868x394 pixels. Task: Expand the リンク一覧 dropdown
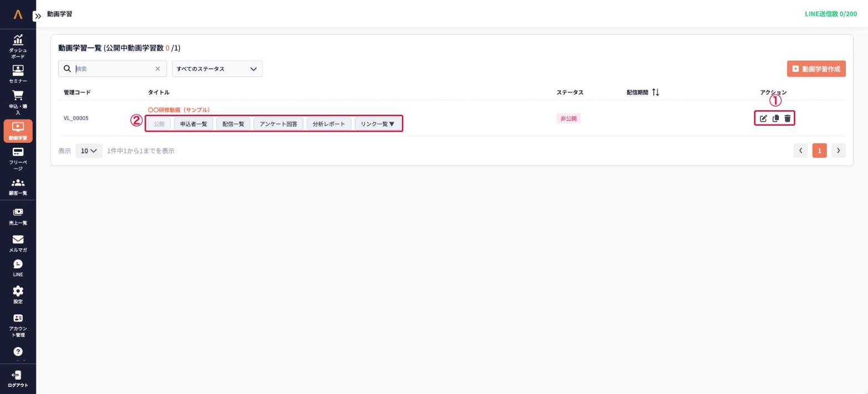378,124
